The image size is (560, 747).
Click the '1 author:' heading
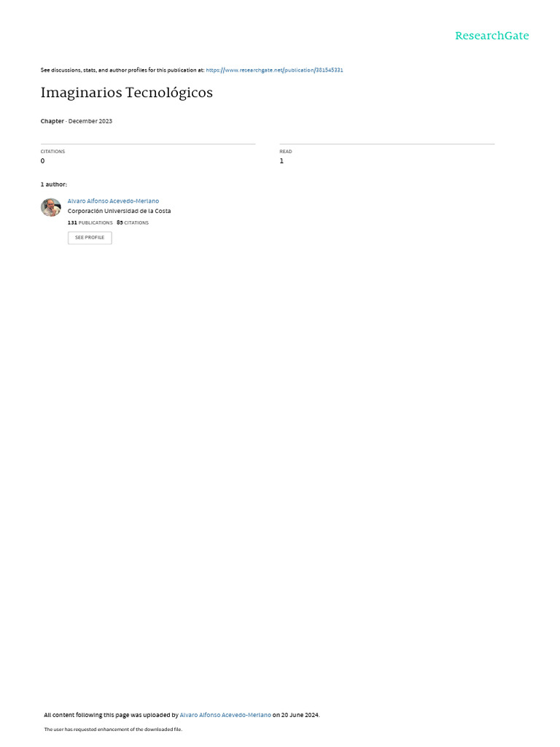54,185
